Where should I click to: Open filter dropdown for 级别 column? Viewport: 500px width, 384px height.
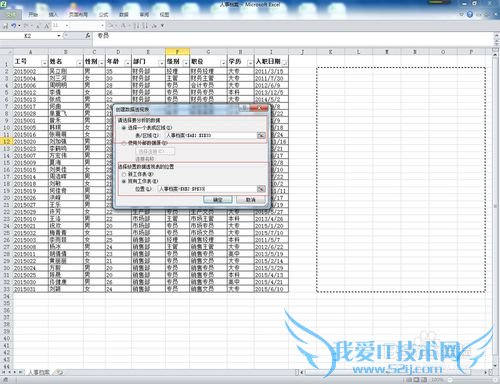coord(185,63)
